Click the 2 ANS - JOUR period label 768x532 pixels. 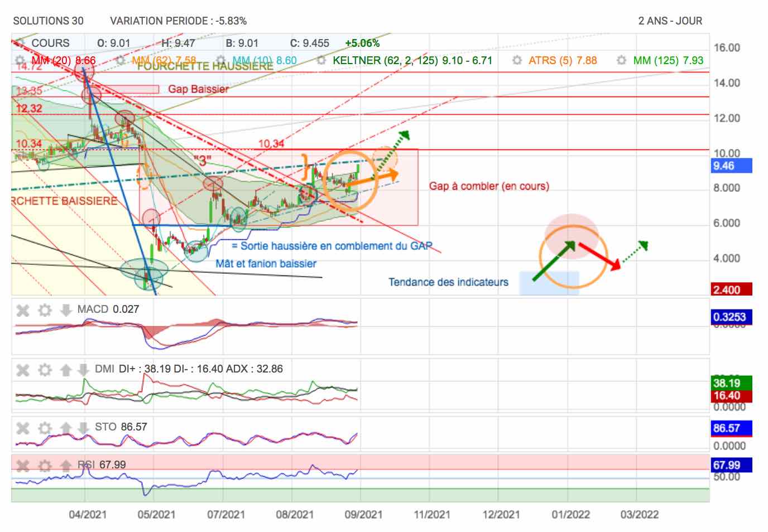click(x=670, y=21)
